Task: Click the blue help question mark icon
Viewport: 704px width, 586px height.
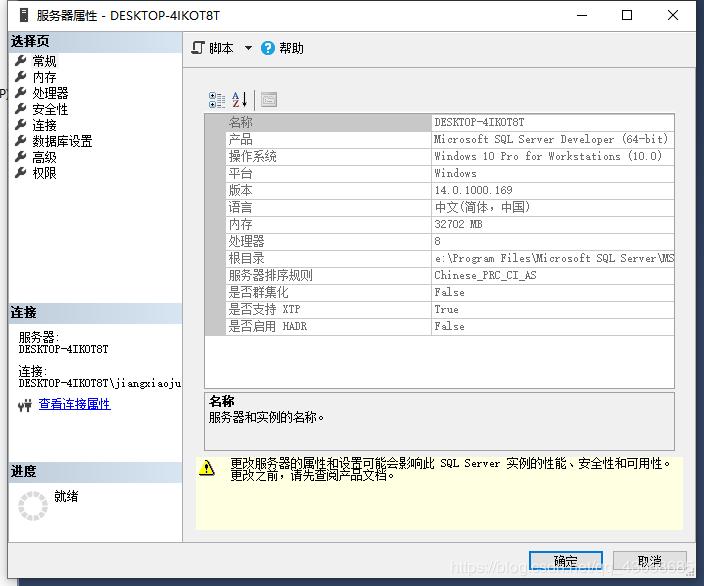Action: 268,48
